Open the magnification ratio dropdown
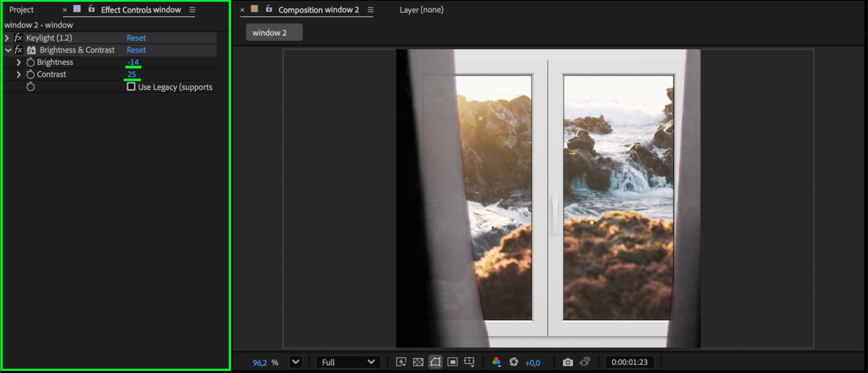868x373 pixels. pyautogui.click(x=296, y=362)
